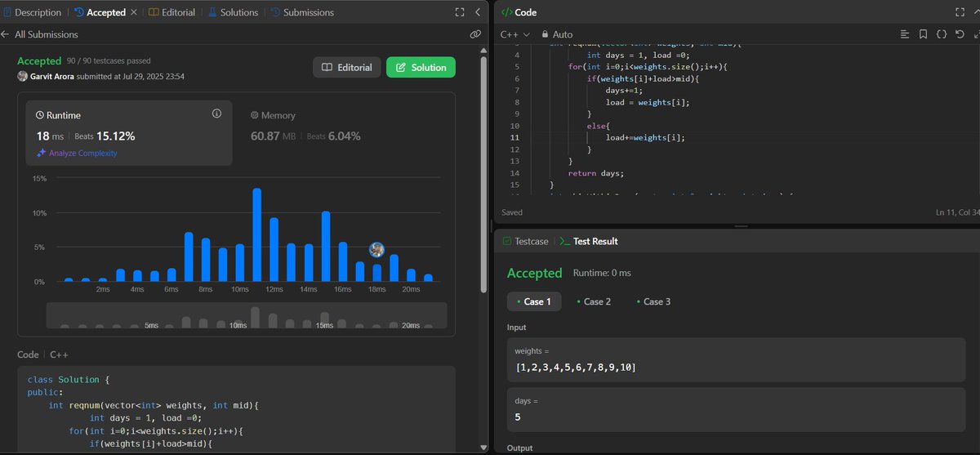Select Case 3 result
This screenshot has height=455, width=980.
coord(653,301)
